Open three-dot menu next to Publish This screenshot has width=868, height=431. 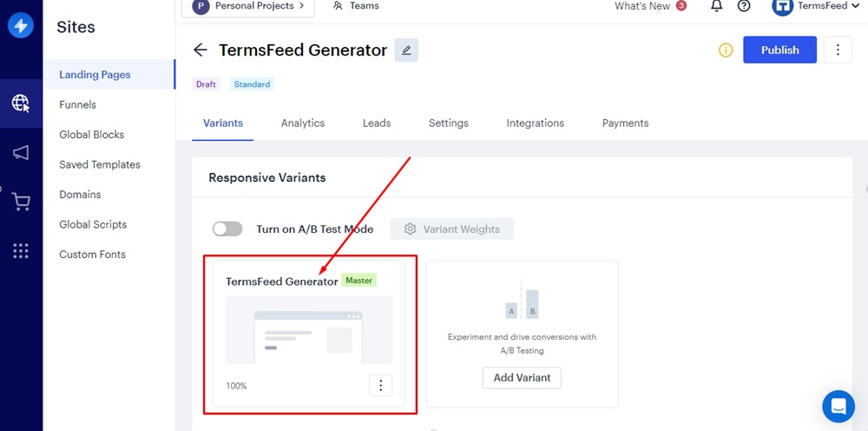point(838,50)
